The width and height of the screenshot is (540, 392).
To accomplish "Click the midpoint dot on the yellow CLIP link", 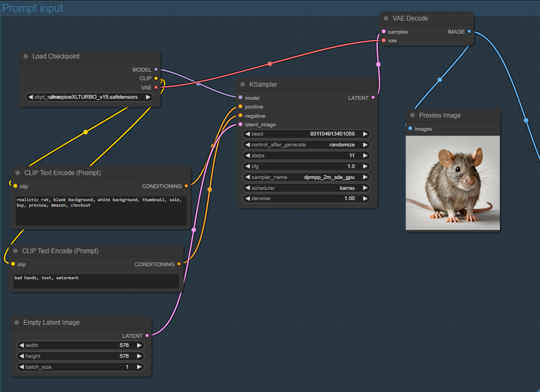I will coord(86,132).
